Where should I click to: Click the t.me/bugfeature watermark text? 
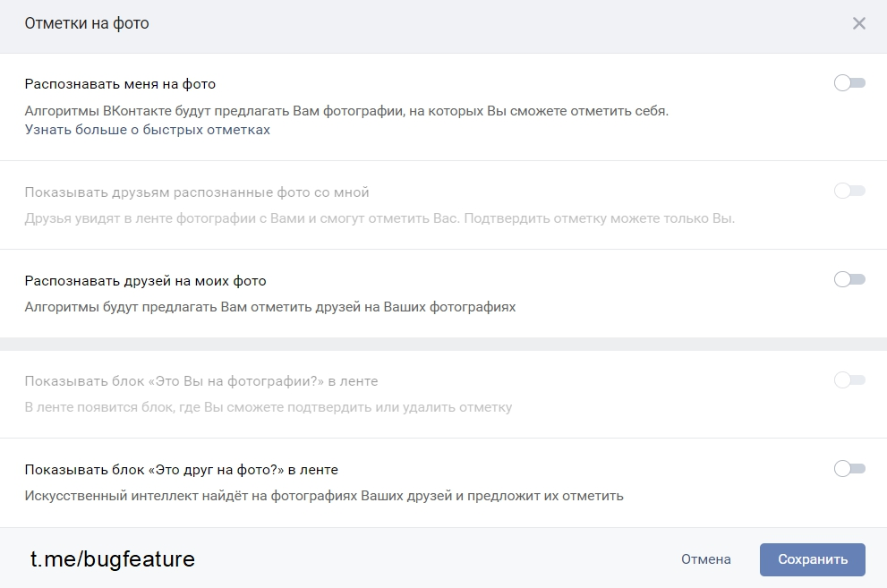pyautogui.click(x=113, y=559)
